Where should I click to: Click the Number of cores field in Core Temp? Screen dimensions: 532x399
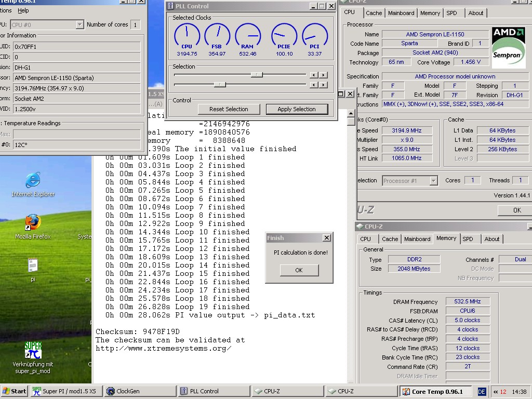pyautogui.click(x=136, y=25)
